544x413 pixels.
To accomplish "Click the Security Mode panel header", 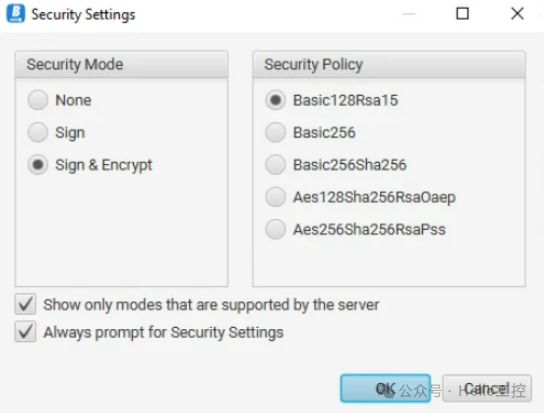I will pos(121,65).
